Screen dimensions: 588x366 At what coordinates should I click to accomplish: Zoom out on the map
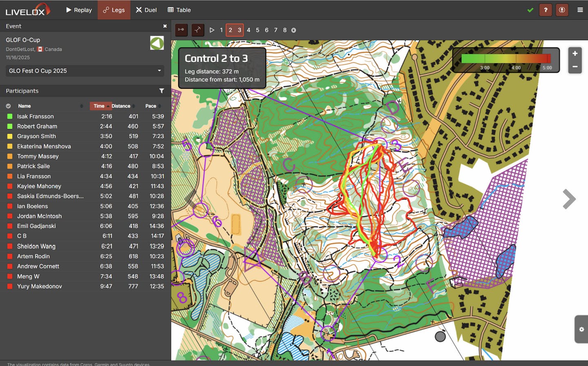575,67
